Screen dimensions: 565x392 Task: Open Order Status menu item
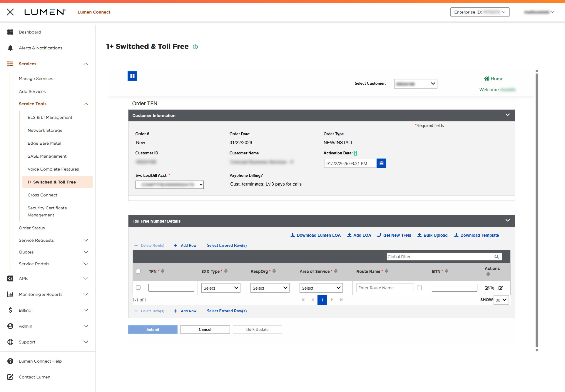click(x=32, y=228)
